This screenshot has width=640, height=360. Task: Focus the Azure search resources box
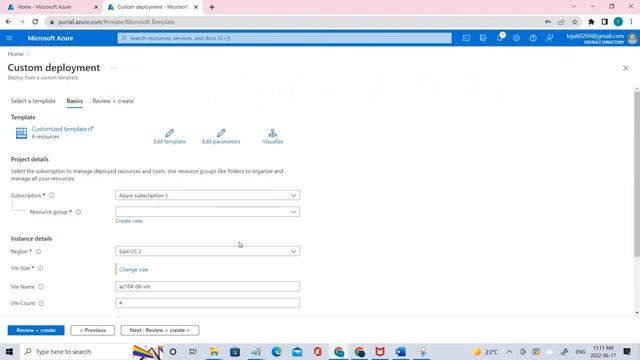[x=284, y=38]
